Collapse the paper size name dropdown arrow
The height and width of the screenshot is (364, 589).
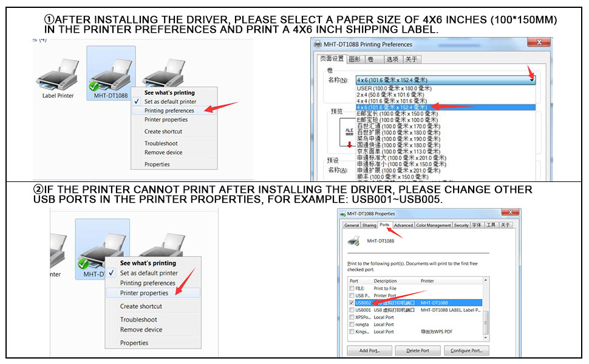531,80
